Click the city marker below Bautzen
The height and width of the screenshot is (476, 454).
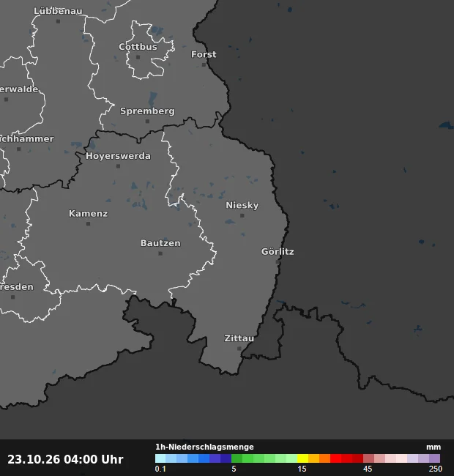click(x=160, y=253)
